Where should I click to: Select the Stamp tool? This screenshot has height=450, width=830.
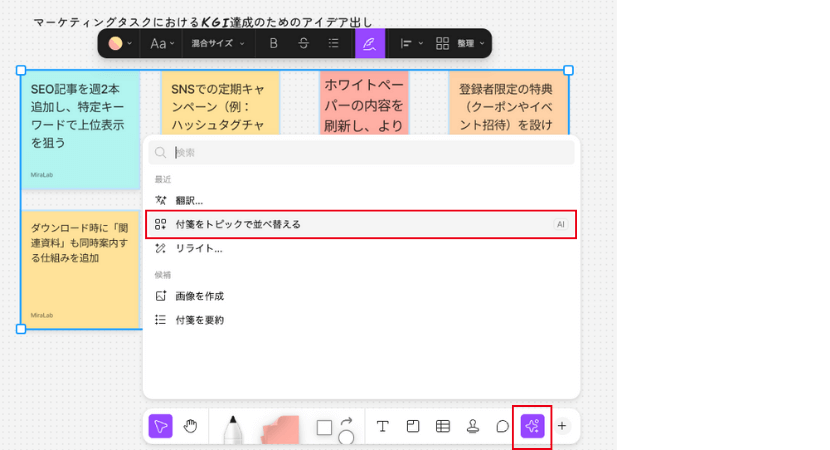pyautogui.click(x=473, y=426)
